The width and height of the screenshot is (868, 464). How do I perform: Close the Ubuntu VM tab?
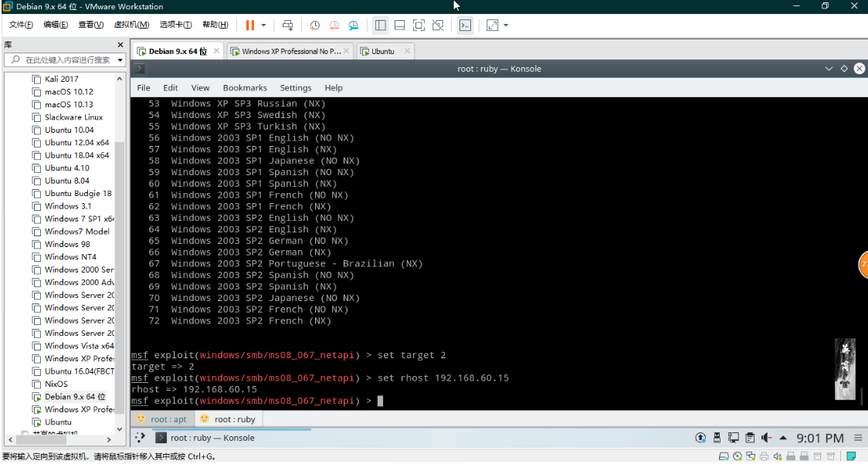point(408,51)
